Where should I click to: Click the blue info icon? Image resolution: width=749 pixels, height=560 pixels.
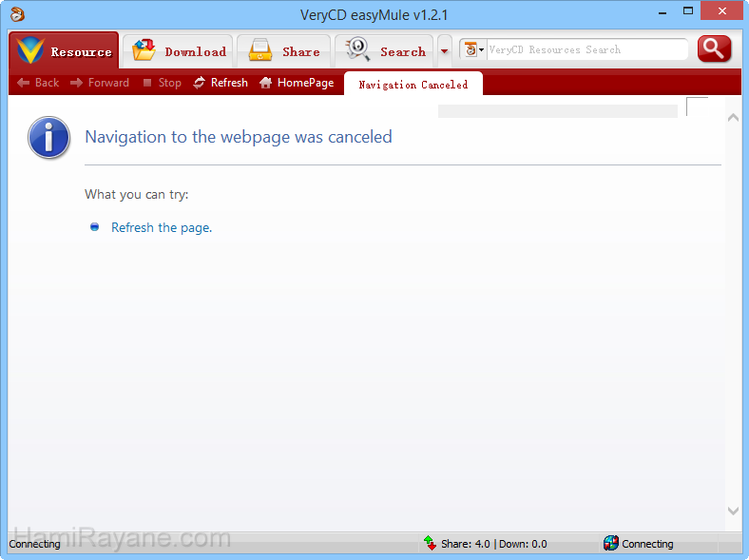coord(48,138)
